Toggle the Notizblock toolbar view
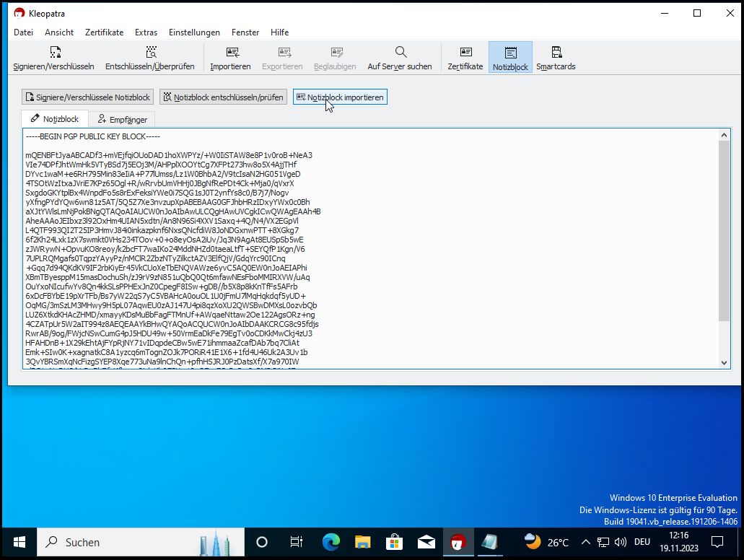 point(510,58)
